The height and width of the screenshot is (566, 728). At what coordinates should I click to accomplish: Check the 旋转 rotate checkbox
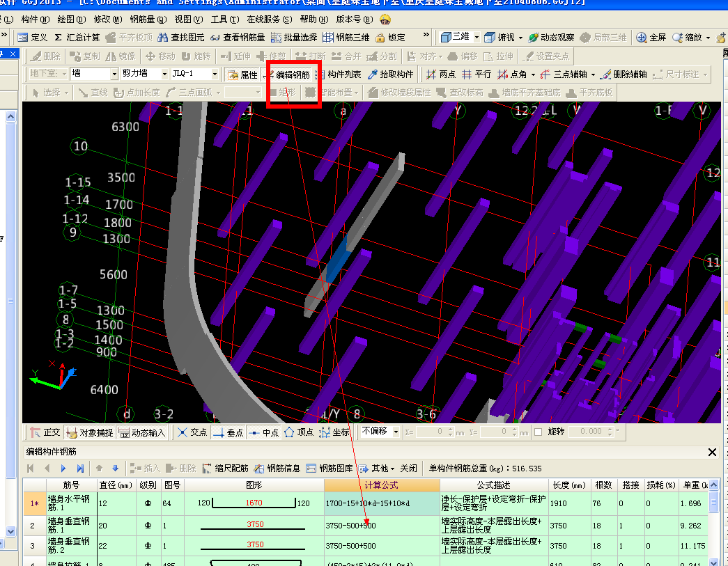(x=539, y=432)
